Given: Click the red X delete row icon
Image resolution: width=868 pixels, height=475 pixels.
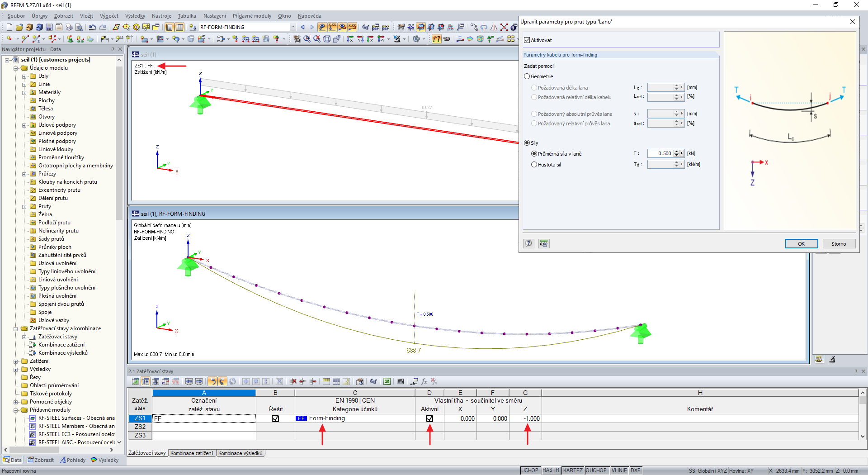Looking at the screenshot, I should click(293, 381).
